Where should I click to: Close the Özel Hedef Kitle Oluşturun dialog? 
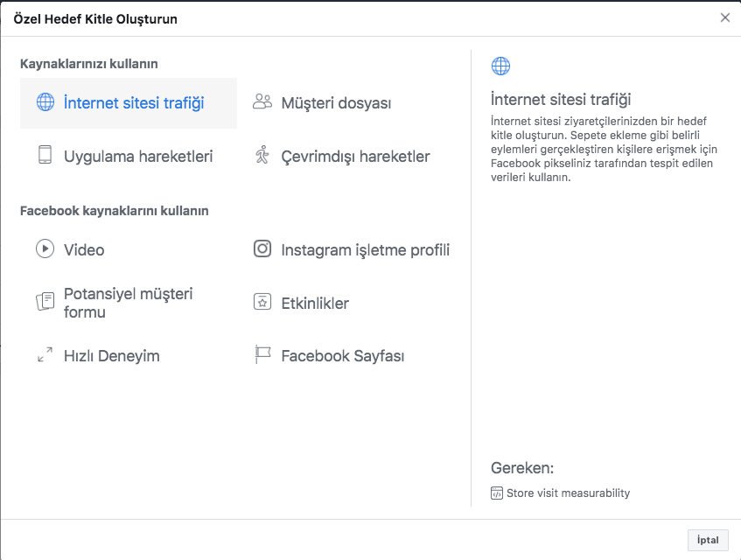click(x=725, y=17)
